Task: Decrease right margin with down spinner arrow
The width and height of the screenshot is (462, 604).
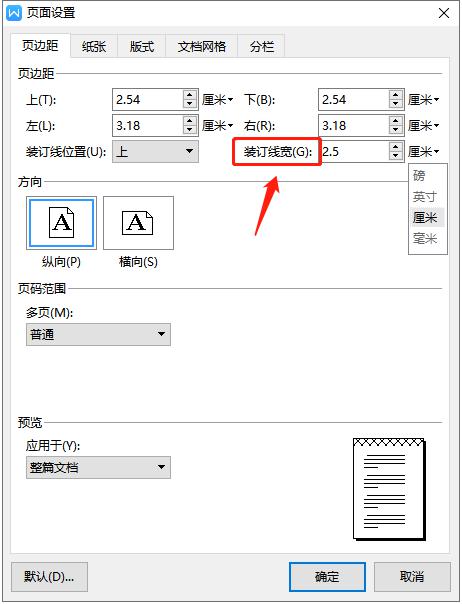Action: (x=395, y=130)
